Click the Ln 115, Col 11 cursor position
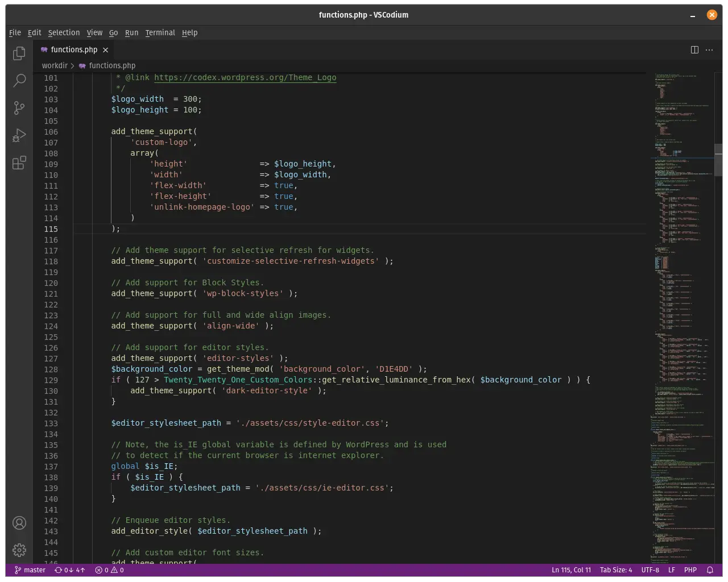 pyautogui.click(x=571, y=570)
